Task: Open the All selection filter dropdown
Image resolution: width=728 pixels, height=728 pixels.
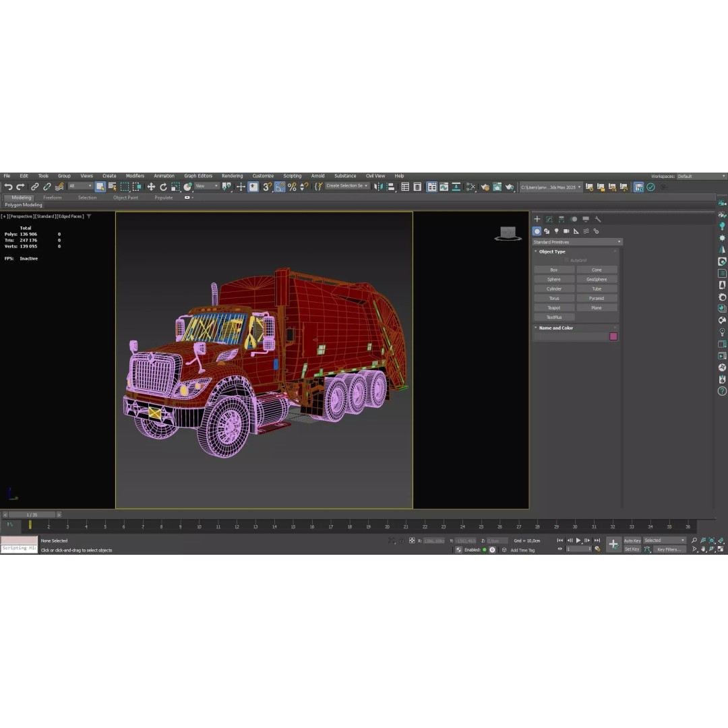Action: click(x=80, y=186)
